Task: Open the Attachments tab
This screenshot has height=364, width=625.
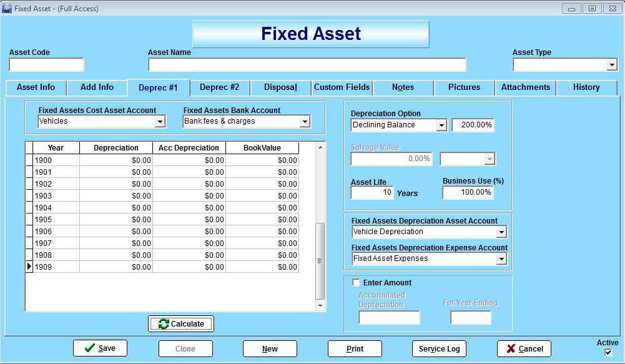Action: [525, 87]
